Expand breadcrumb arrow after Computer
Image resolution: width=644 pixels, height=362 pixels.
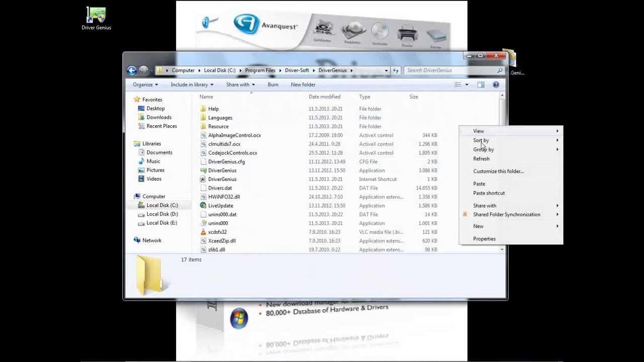tap(199, 70)
